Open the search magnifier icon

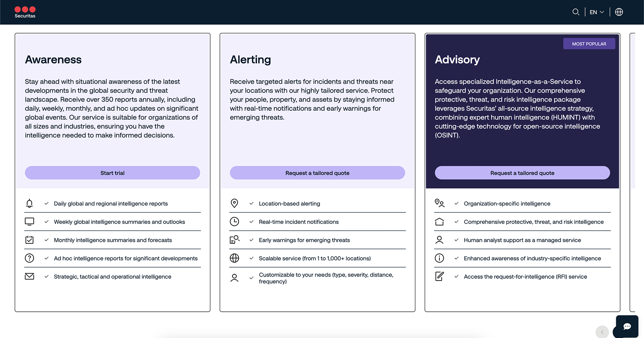click(x=575, y=12)
